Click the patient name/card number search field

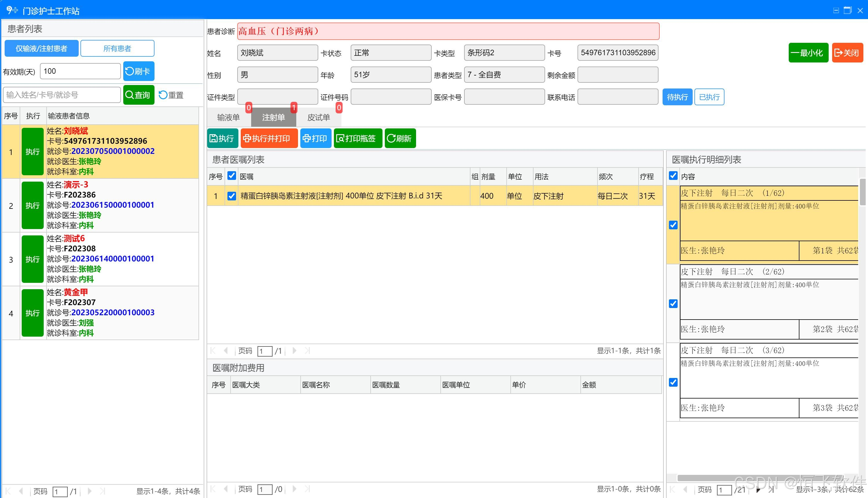coord(62,95)
